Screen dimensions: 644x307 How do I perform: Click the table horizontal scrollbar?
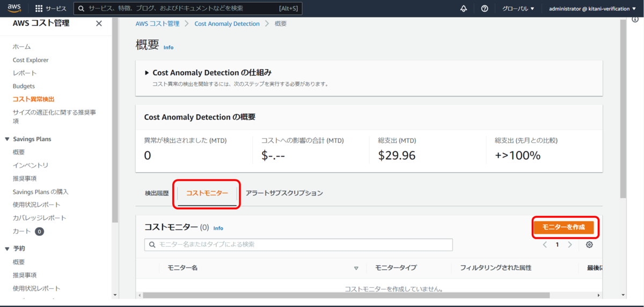[x=347, y=295]
